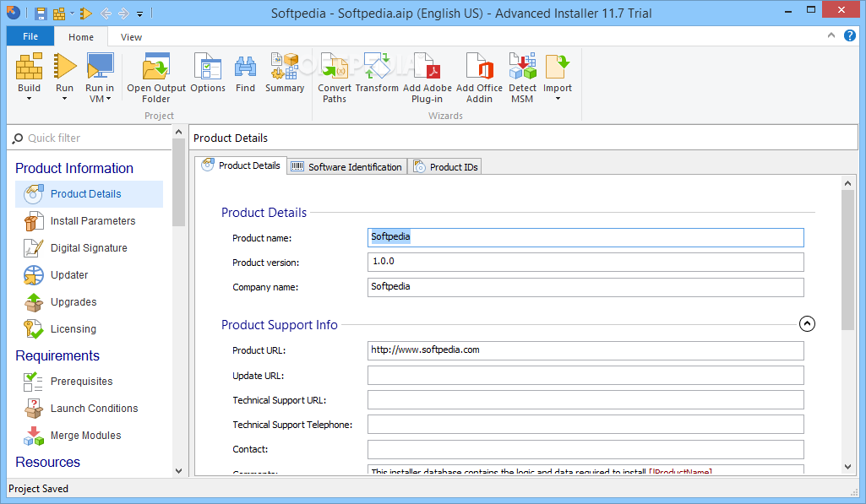Open the Prerequisites page
The height and width of the screenshot is (504, 866).
[x=89, y=382]
